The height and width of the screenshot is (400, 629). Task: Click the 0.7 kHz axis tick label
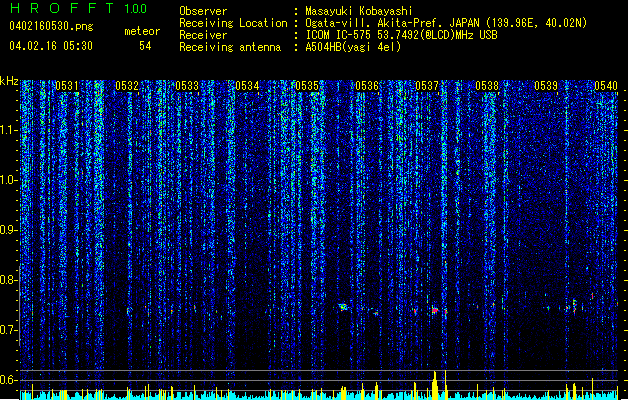9,330
